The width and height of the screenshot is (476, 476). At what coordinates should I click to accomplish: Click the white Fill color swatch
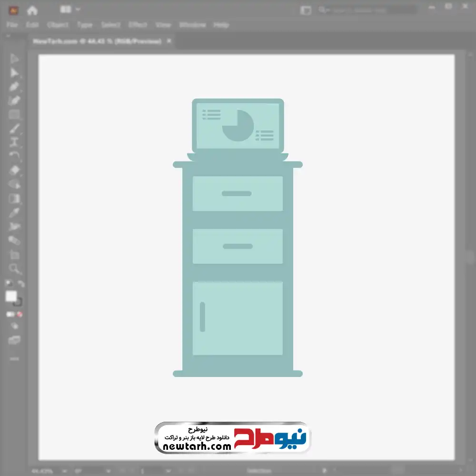coord(11,296)
